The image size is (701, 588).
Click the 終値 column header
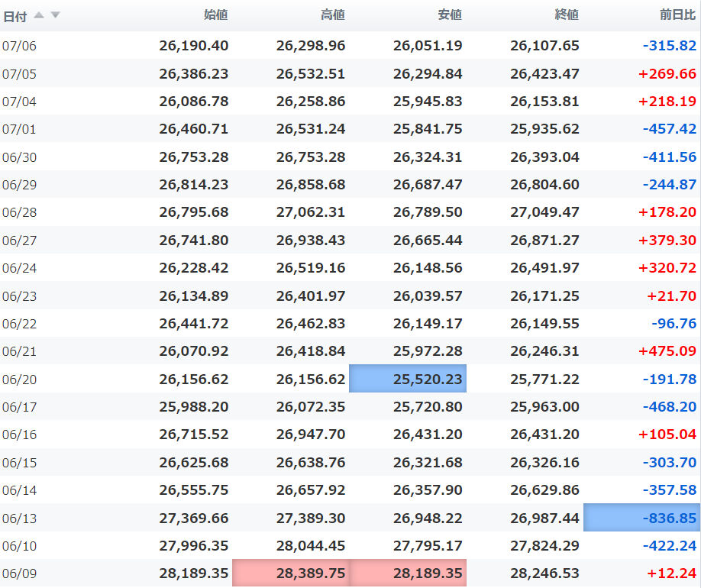[567, 15]
